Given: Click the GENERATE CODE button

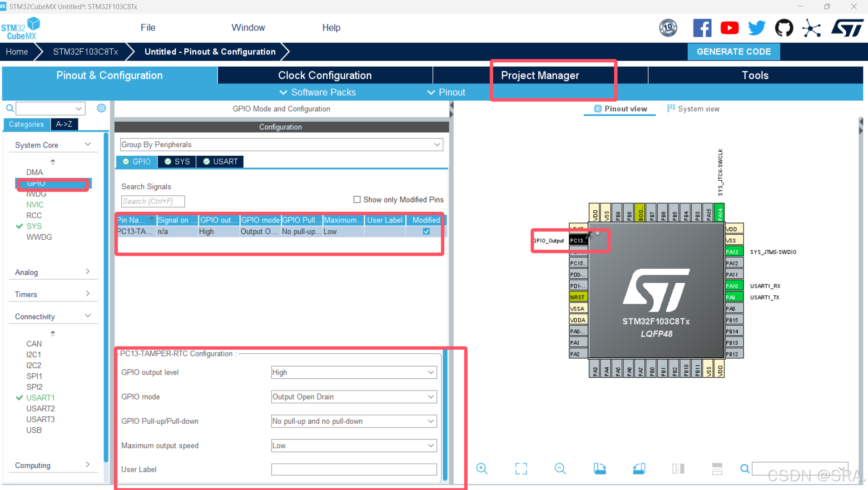Looking at the screenshot, I should click(733, 51).
